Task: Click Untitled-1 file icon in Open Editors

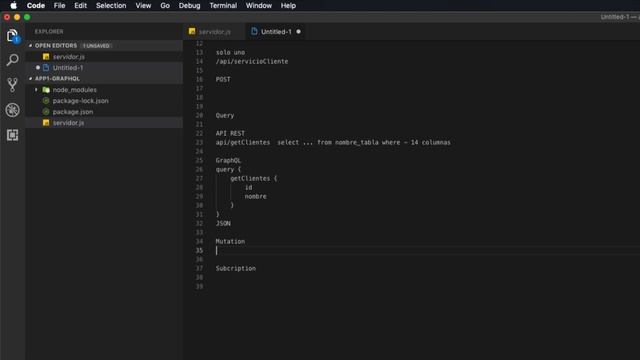Action: pyautogui.click(x=46, y=68)
